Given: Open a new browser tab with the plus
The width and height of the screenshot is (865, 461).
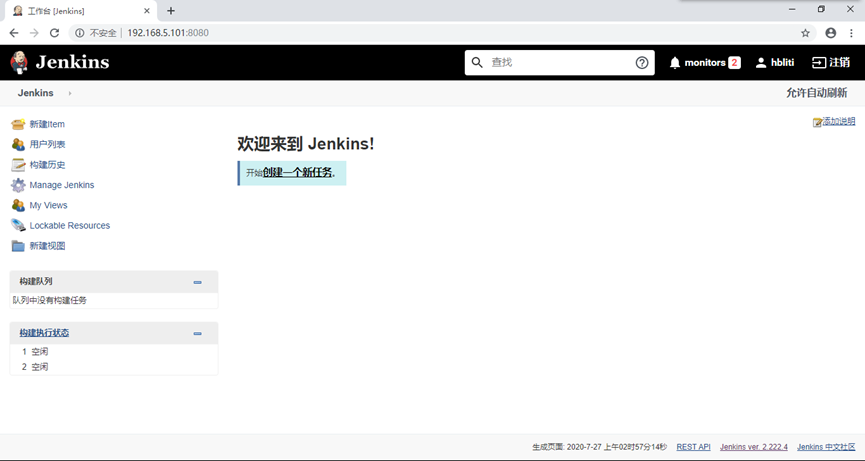Looking at the screenshot, I should coord(170,10).
